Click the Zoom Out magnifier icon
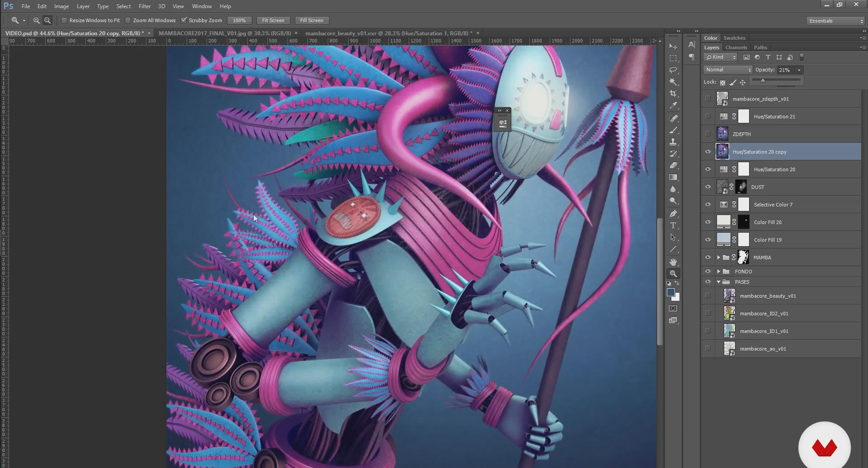 (x=47, y=20)
